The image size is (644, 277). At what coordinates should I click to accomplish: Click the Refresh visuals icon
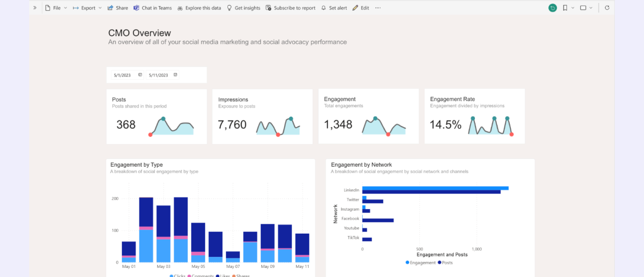[607, 8]
